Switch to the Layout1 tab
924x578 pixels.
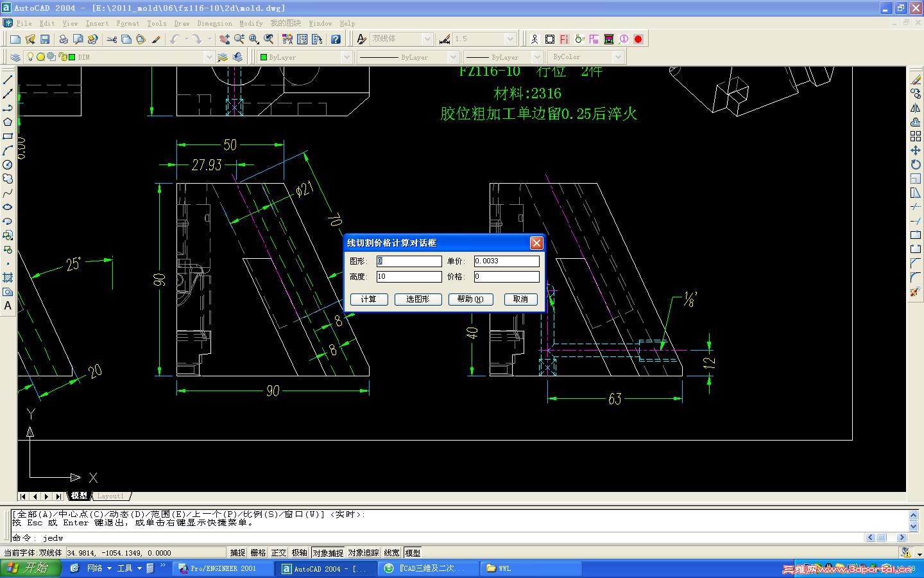[x=110, y=496]
